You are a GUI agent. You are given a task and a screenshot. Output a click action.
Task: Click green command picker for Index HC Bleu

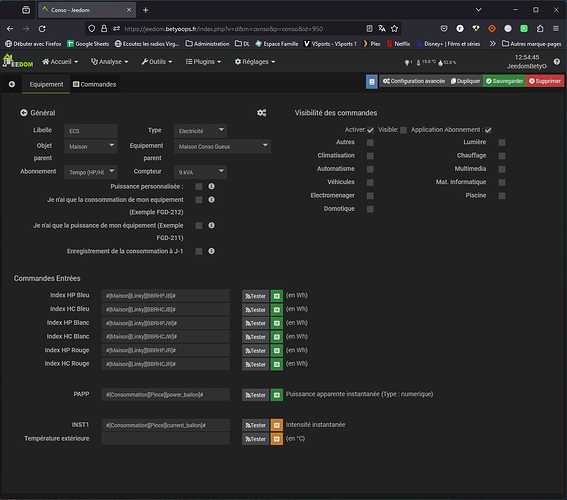pyautogui.click(x=277, y=310)
